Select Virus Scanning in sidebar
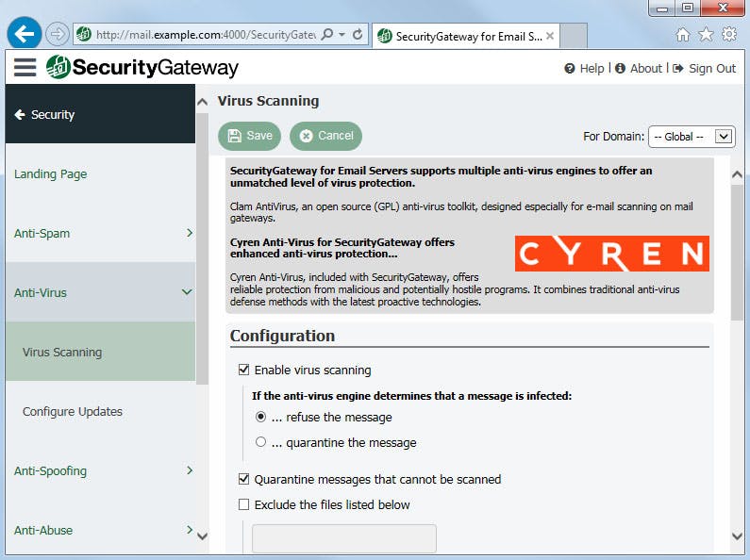The width and height of the screenshot is (750, 560). pyautogui.click(x=100, y=352)
